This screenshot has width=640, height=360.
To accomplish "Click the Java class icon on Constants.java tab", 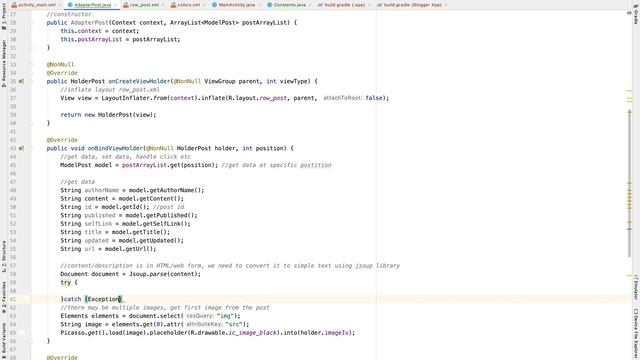I will (x=270, y=5).
